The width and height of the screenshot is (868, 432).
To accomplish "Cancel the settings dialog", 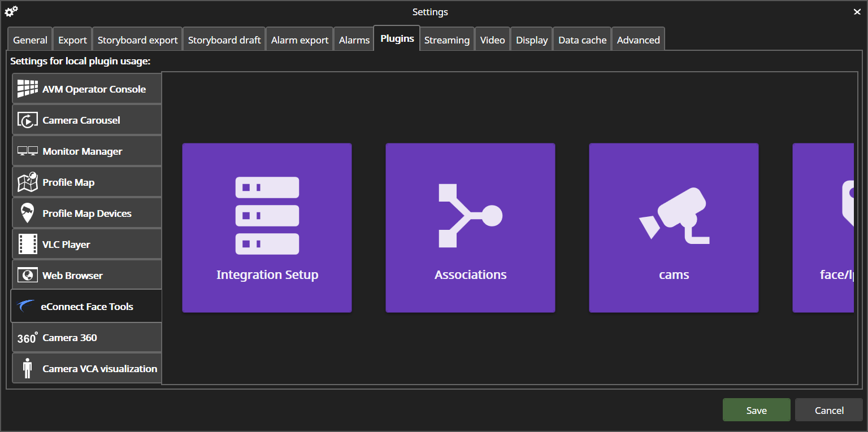I will coord(829,410).
